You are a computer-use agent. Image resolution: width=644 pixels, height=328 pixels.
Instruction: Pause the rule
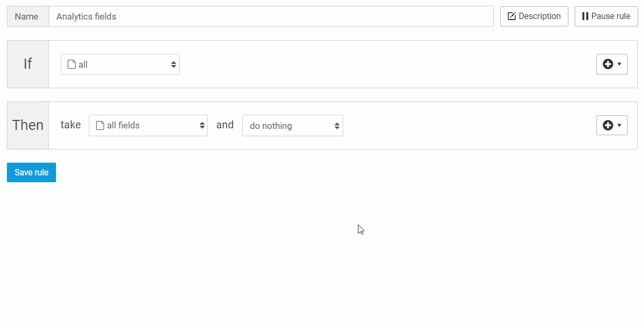606,16
